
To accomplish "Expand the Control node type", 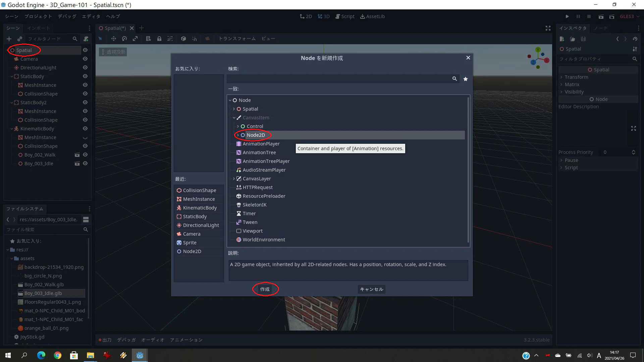I will [x=238, y=126].
